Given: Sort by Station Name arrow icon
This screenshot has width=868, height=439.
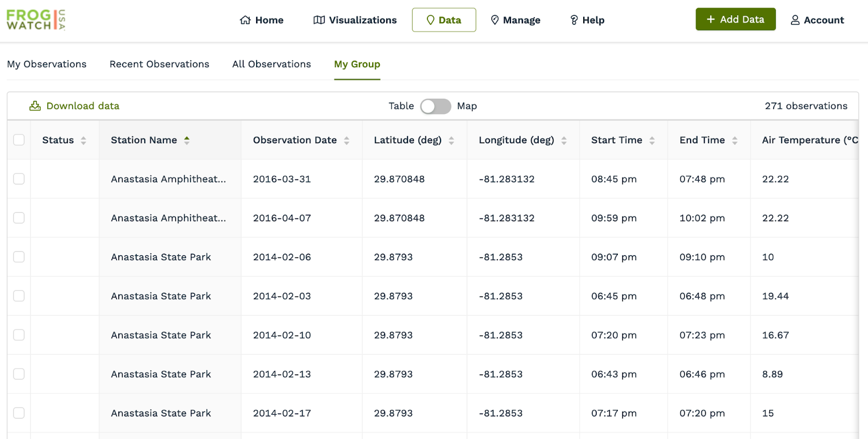Looking at the screenshot, I should (187, 140).
